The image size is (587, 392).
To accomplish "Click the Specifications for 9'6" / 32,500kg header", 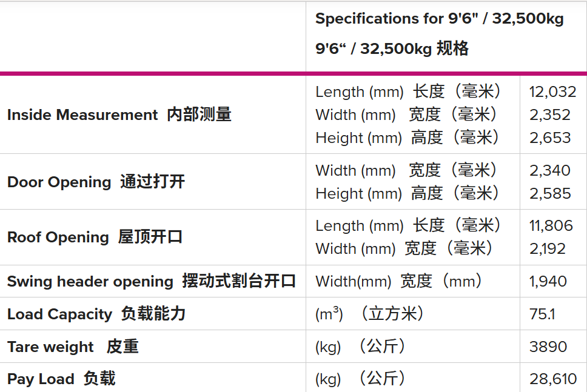I will pyautogui.click(x=439, y=19).
